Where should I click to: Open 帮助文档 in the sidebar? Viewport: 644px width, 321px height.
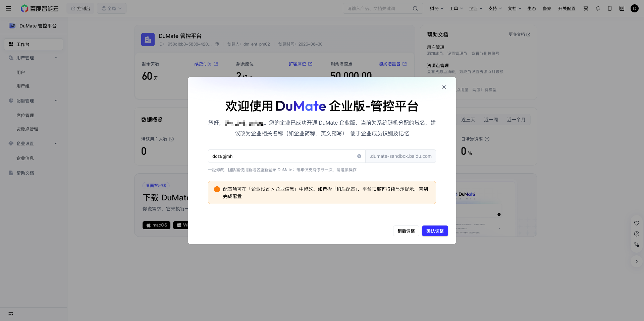point(25,173)
